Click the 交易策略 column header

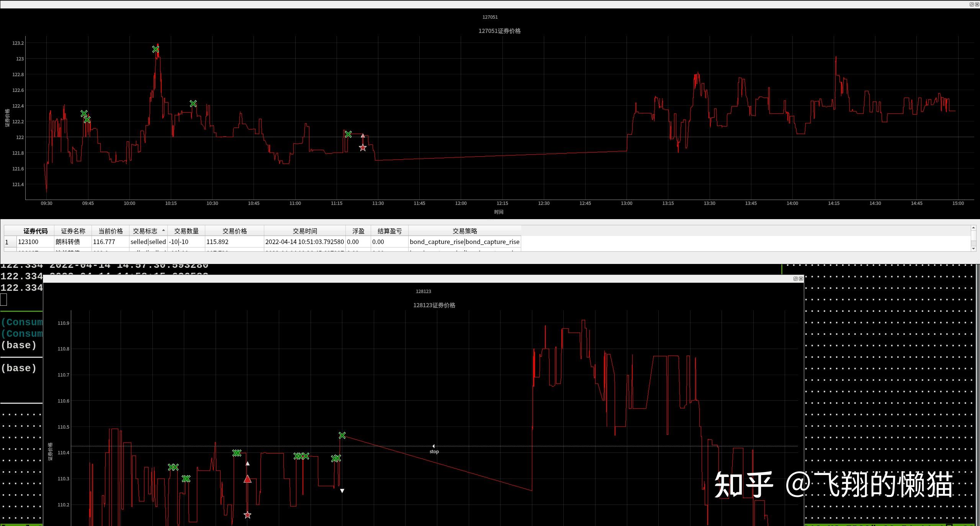[464, 231]
